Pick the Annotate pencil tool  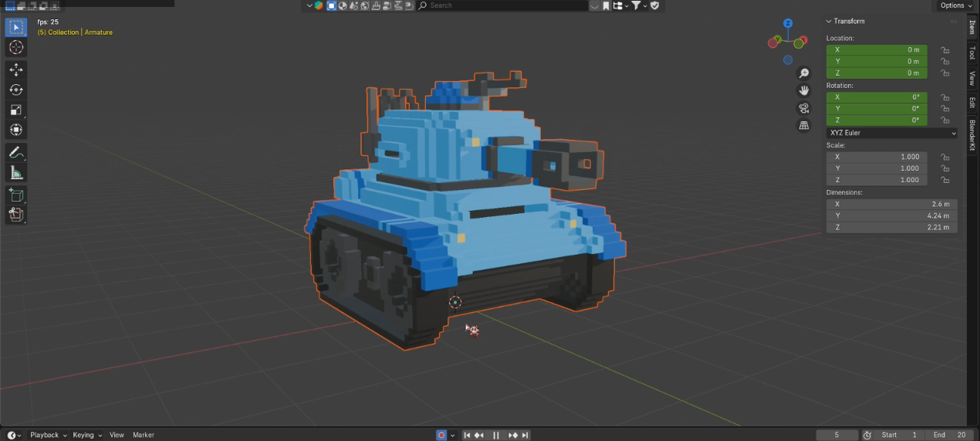[x=16, y=152]
